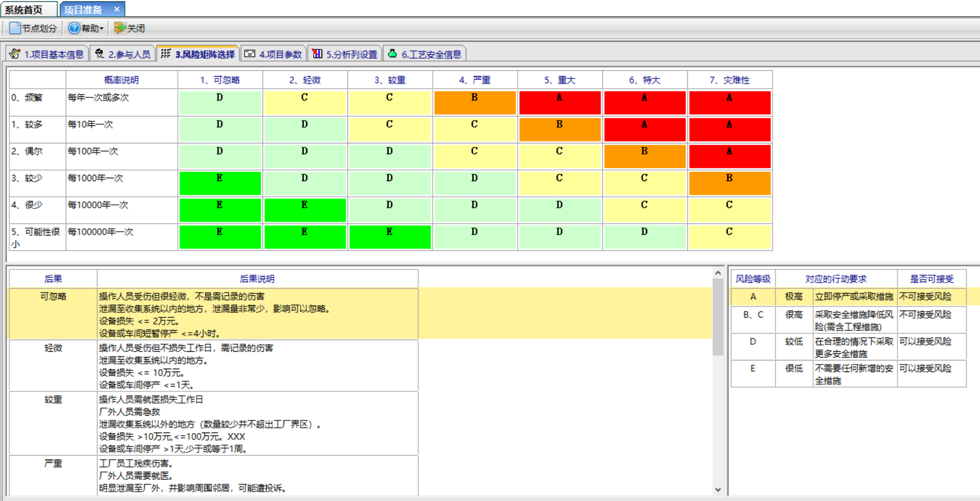
Task: Select the orange B cell in 频繁 row
Action: pyautogui.click(x=475, y=103)
